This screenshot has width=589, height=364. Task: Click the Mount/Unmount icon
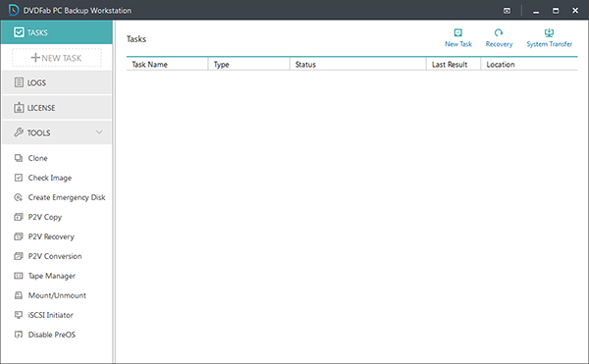(19, 295)
